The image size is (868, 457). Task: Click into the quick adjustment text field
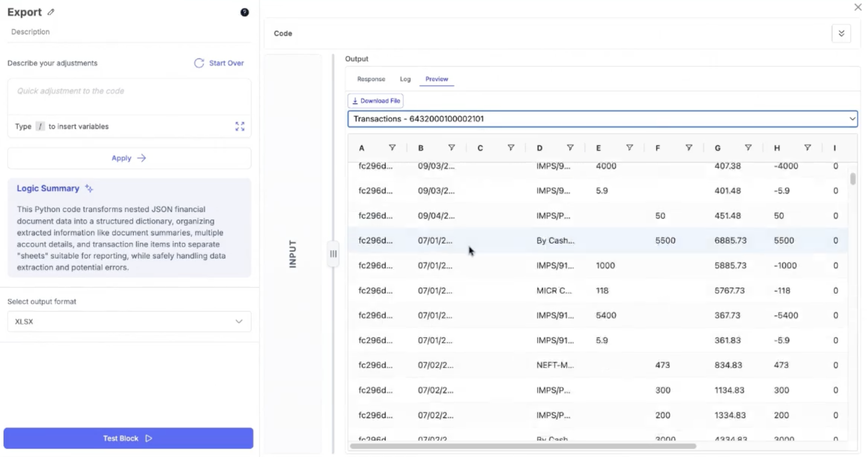(x=129, y=96)
